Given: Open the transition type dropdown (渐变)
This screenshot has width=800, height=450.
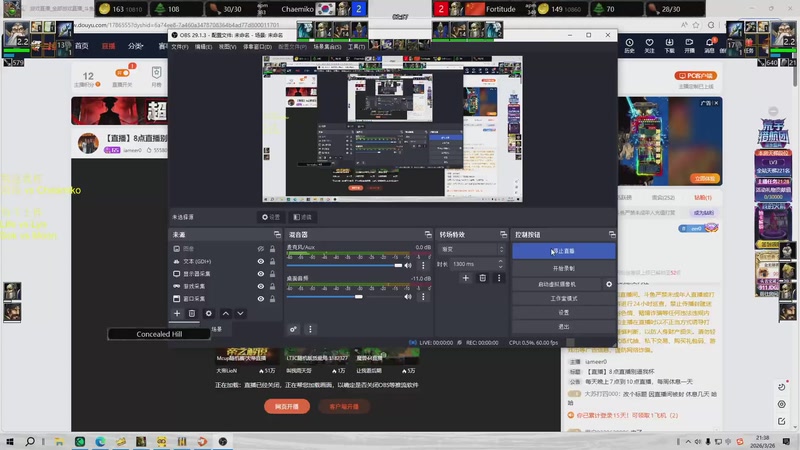Looking at the screenshot, I should (x=471, y=249).
